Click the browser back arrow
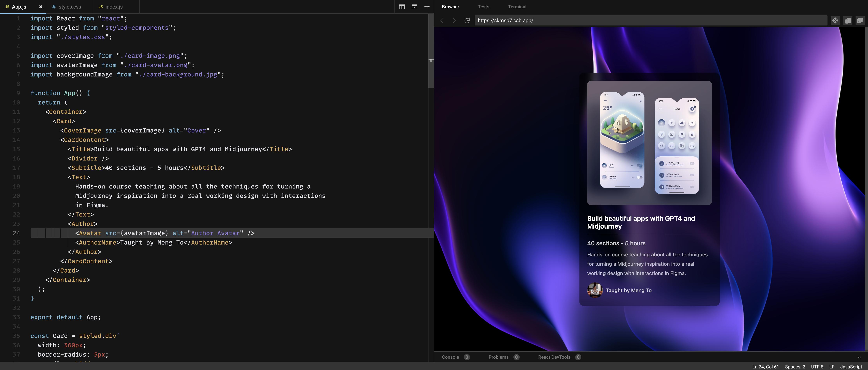 click(442, 21)
